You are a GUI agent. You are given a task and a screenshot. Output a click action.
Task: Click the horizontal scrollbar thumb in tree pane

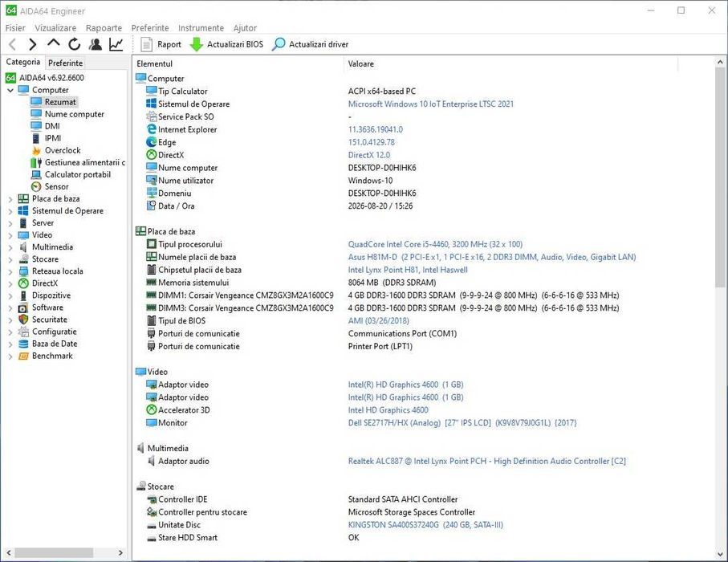tap(54, 552)
